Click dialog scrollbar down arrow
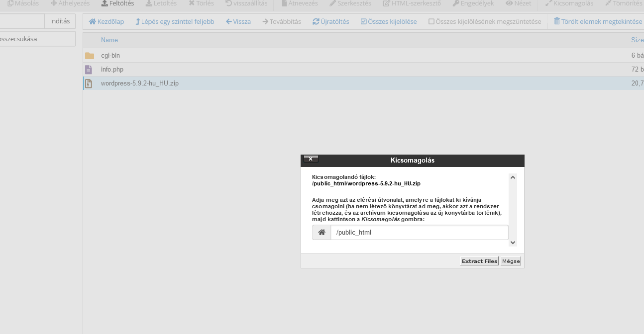Image resolution: width=644 pixels, height=334 pixels. [x=513, y=243]
